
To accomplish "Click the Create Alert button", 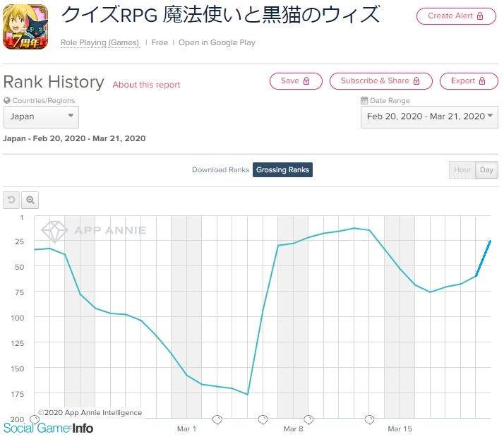I will [456, 16].
